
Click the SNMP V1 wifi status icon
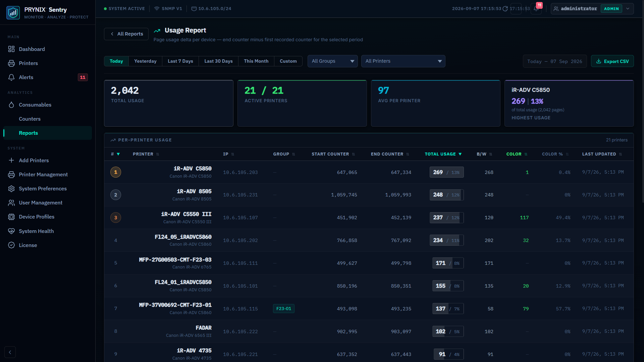point(157,9)
